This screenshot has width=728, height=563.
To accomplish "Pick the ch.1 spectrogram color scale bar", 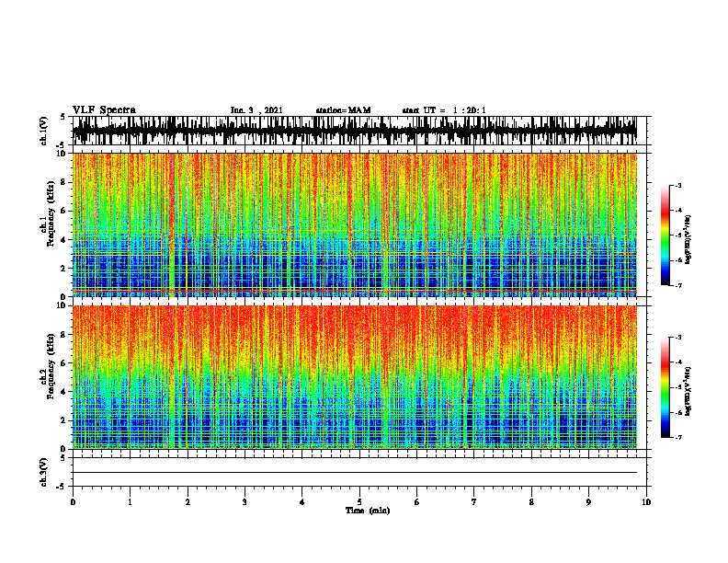I will click(x=665, y=236).
